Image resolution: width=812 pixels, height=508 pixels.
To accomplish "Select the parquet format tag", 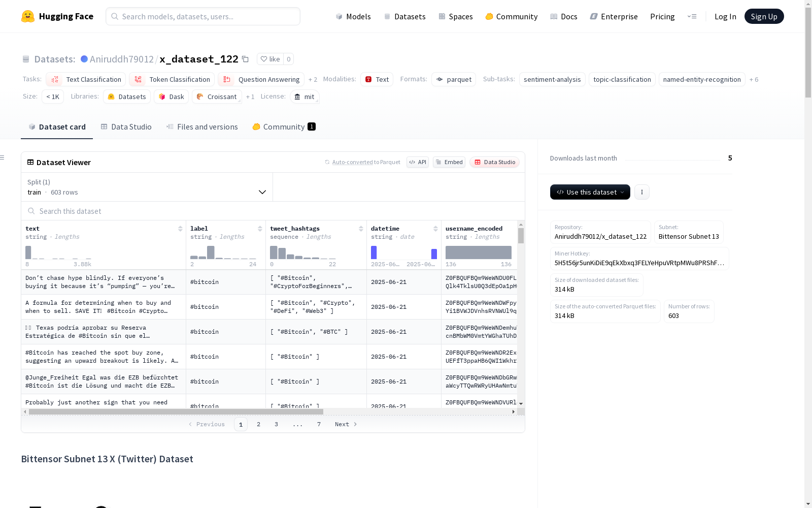I will [454, 79].
